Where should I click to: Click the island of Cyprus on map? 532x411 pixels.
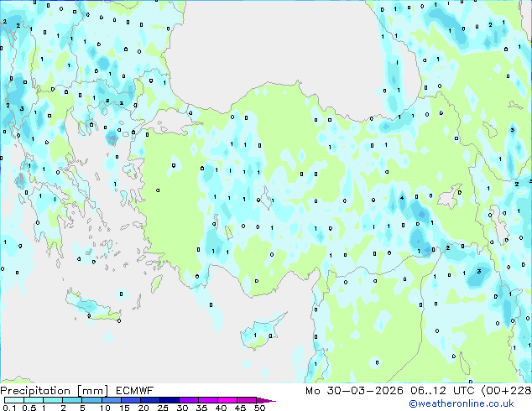[261, 332]
